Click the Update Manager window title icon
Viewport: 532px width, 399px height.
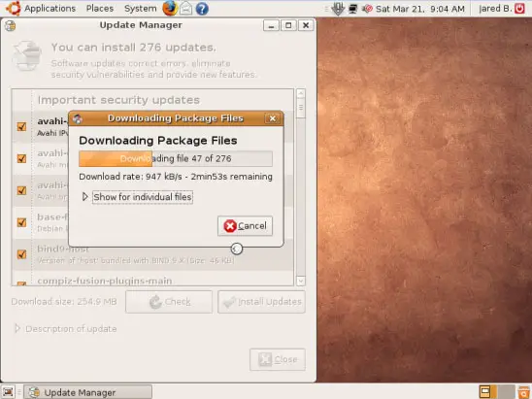click(x=10, y=26)
